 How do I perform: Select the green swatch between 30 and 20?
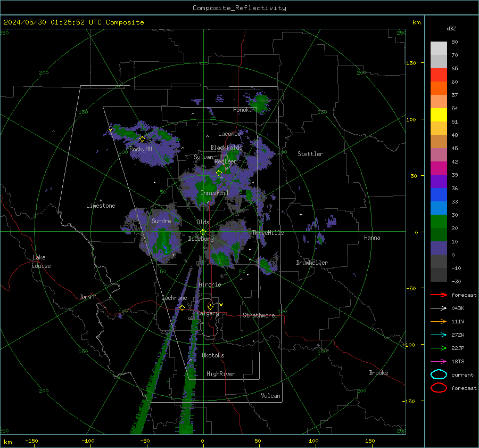coord(439,221)
